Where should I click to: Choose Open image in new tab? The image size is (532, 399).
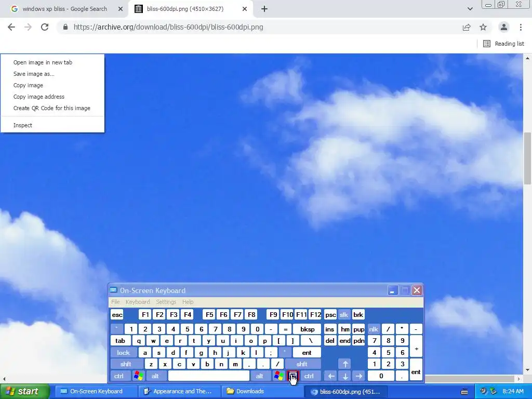pyautogui.click(x=52, y=62)
